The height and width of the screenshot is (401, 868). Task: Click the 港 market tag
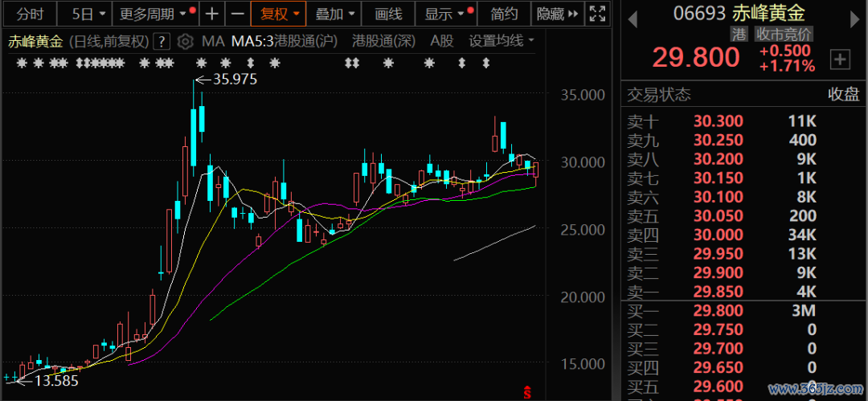point(739,35)
